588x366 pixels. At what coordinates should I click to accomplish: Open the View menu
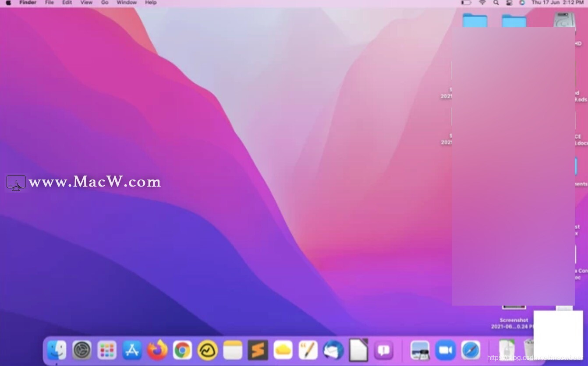[x=86, y=3]
